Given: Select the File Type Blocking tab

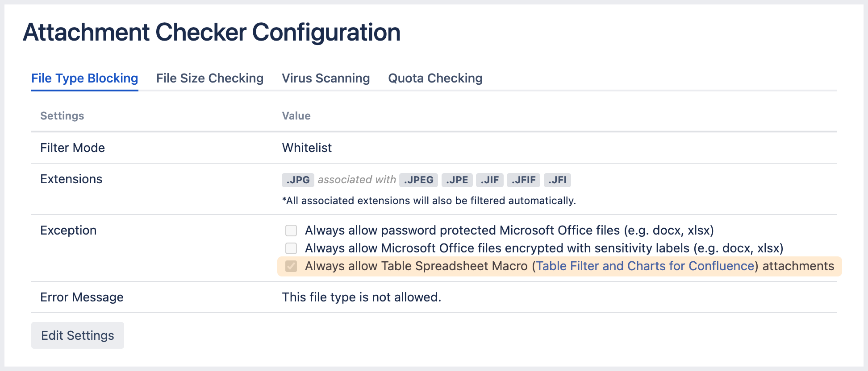Looking at the screenshot, I should [x=84, y=78].
